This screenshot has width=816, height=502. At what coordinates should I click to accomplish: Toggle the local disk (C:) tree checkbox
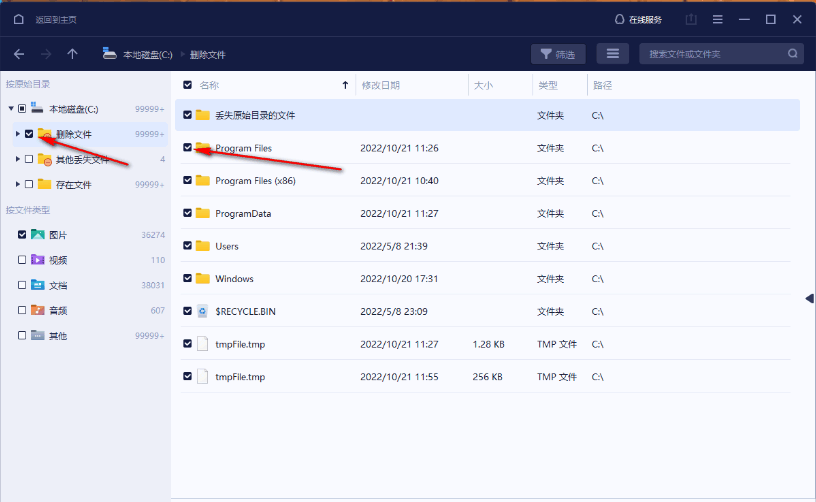(x=22, y=109)
